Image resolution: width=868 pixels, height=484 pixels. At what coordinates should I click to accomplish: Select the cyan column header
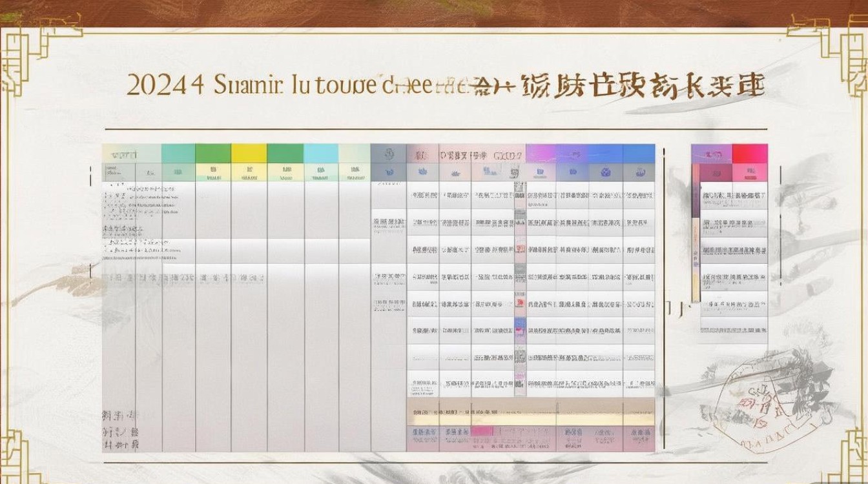[x=320, y=154]
